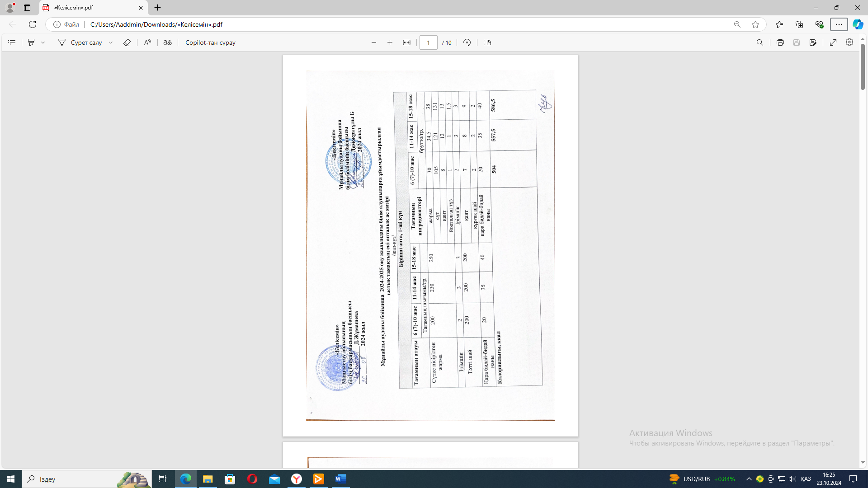Expand the draw tool options dropdown
The height and width of the screenshot is (488, 868).
coord(111,42)
